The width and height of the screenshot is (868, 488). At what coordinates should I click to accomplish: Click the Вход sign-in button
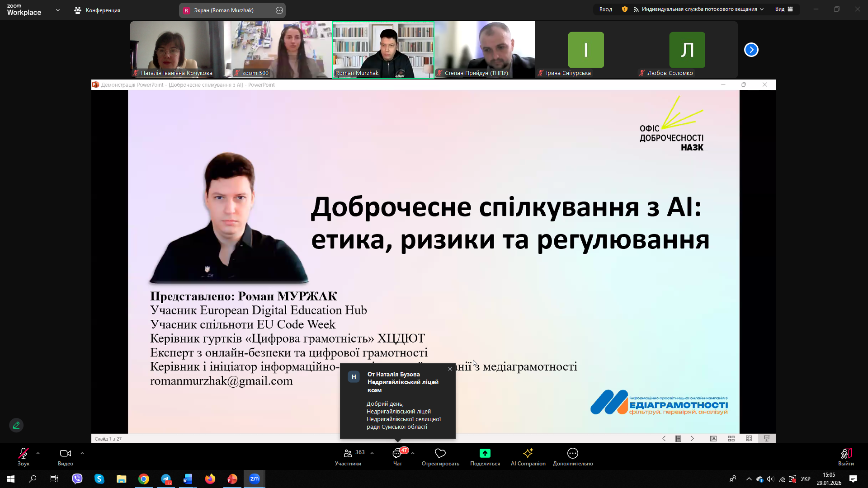point(605,9)
